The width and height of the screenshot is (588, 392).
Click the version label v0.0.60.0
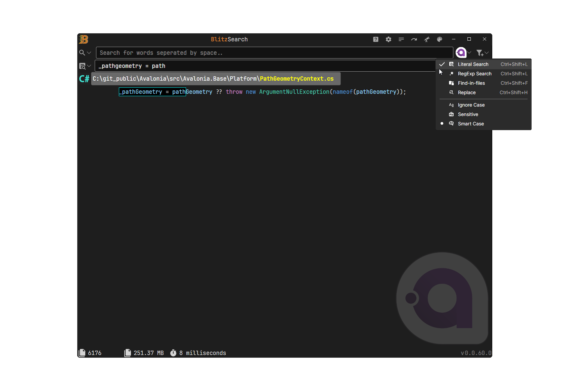point(476,353)
